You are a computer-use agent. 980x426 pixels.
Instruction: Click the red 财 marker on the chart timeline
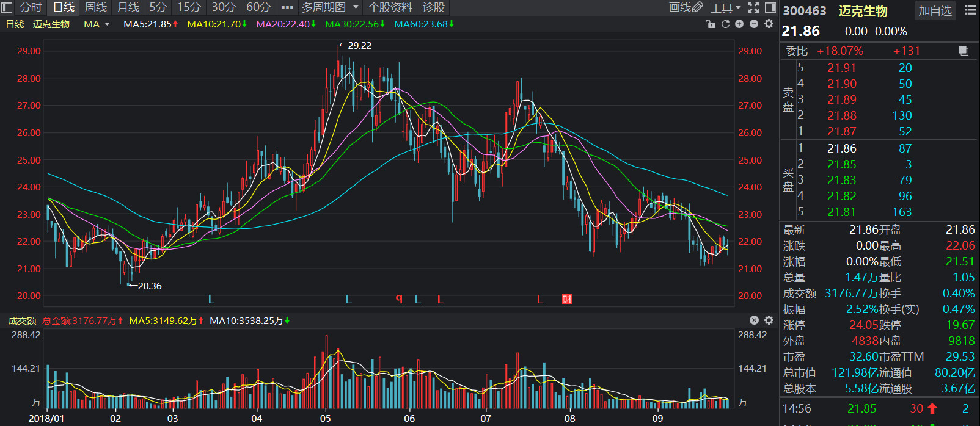(x=567, y=299)
